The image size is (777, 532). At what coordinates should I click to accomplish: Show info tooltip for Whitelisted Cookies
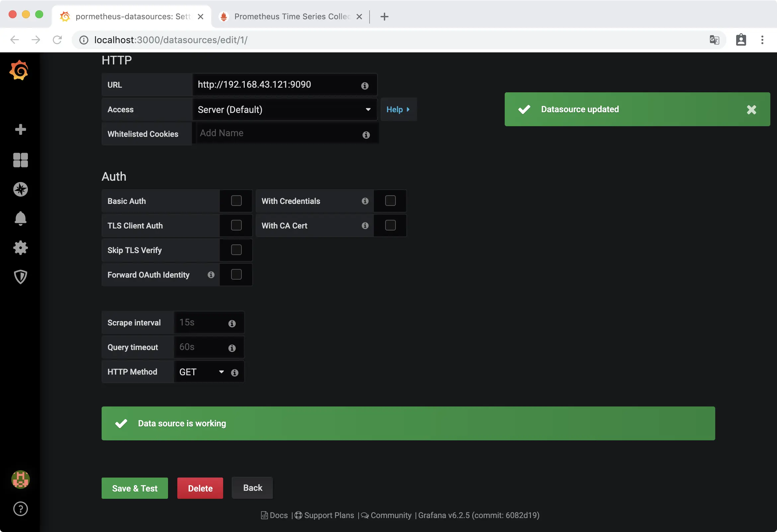coord(366,135)
